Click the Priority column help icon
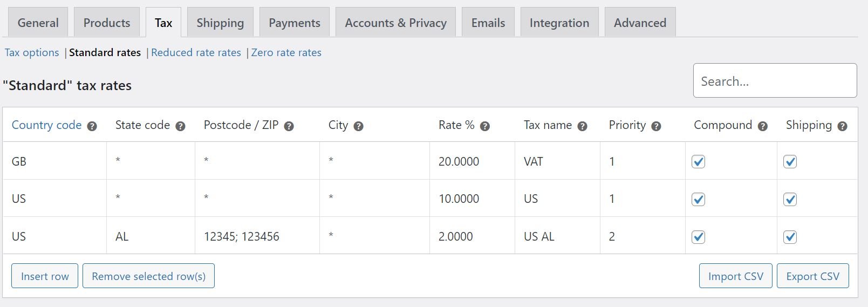Viewport: 868px width, 307px height. [656, 126]
